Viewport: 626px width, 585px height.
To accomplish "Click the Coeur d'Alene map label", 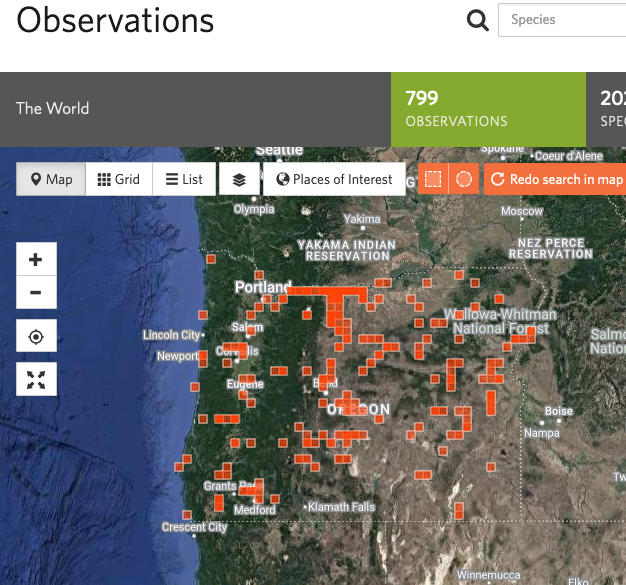I will pyautogui.click(x=569, y=156).
